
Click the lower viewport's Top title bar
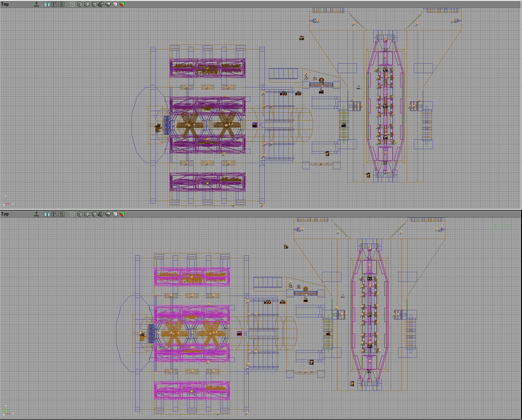pyautogui.click(x=5, y=214)
